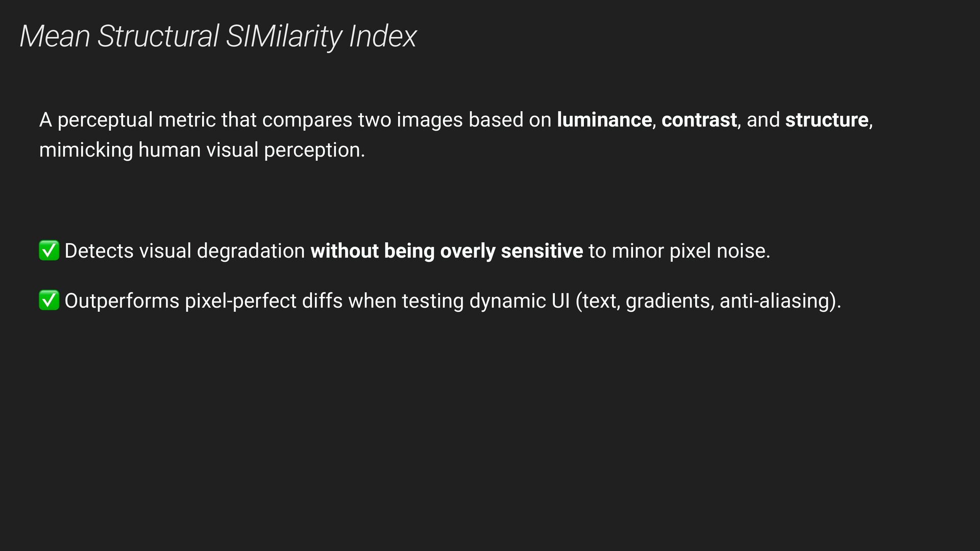The height and width of the screenshot is (551, 980).
Task: Click the words 'Detects visual degradation'
Action: pyautogui.click(x=185, y=251)
